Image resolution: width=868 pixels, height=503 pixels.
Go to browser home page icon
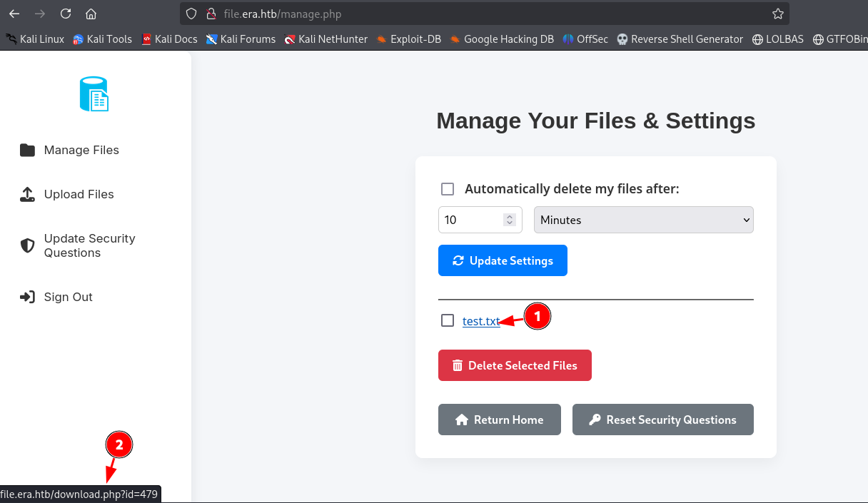(91, 14)
